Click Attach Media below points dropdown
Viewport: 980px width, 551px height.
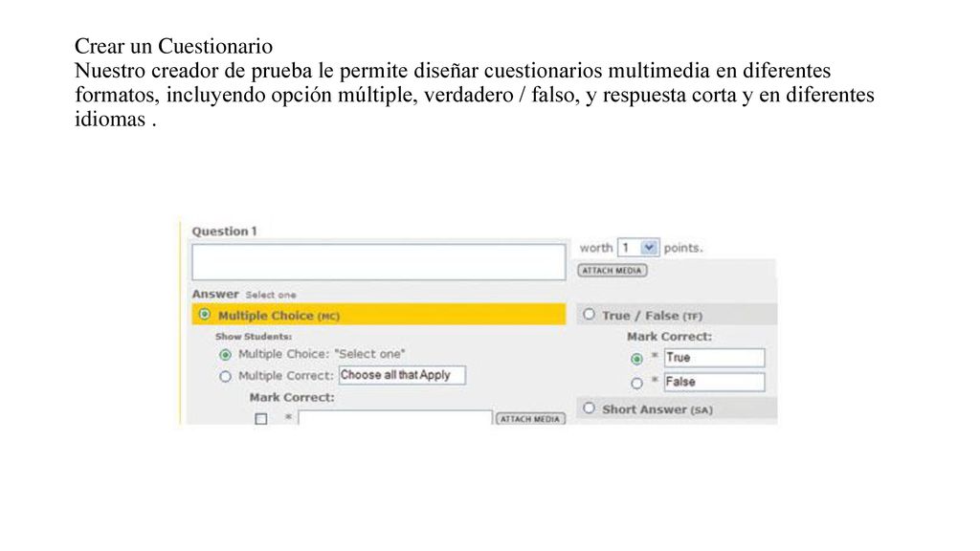point(612,271)
